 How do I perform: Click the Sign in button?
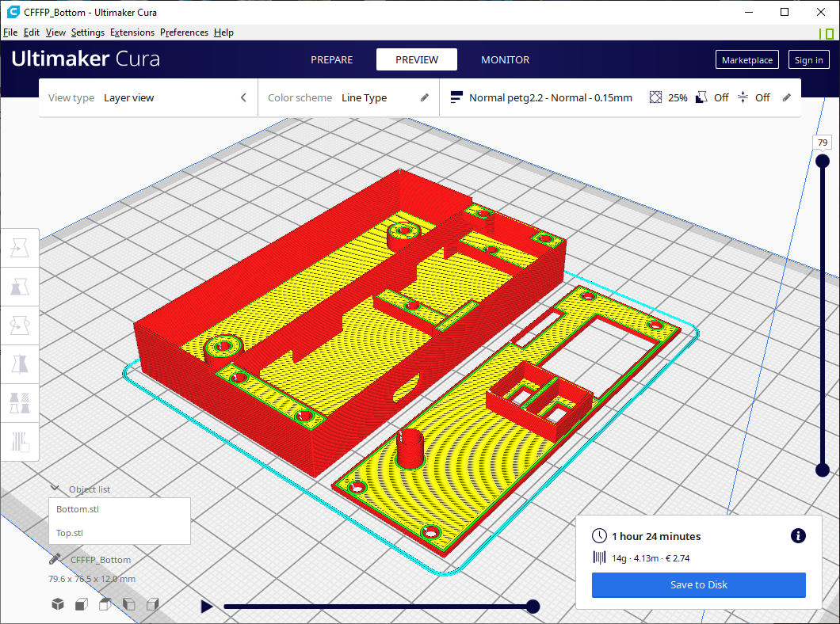(808, 59)
